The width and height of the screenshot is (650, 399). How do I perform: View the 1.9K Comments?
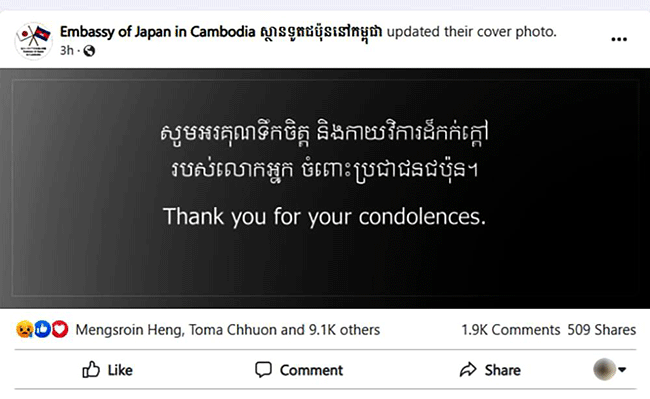(x=511, y=330)
